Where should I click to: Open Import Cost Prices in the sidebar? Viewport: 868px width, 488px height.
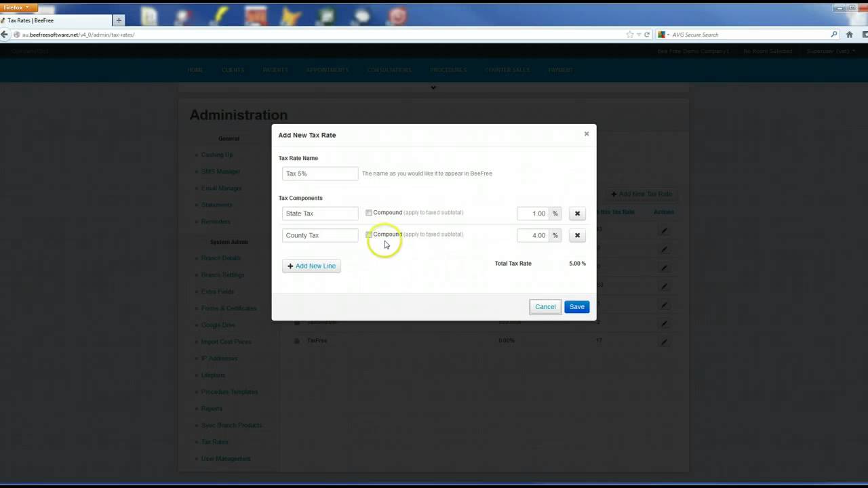(226, 342)
